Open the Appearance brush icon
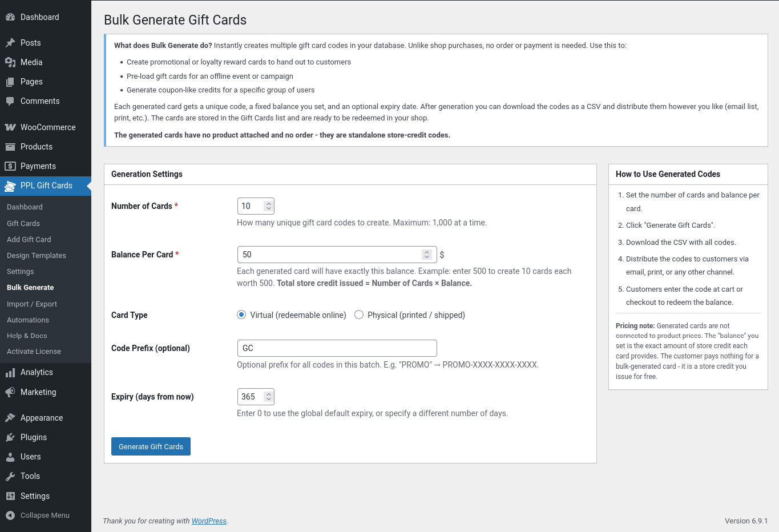 (10, 418)
